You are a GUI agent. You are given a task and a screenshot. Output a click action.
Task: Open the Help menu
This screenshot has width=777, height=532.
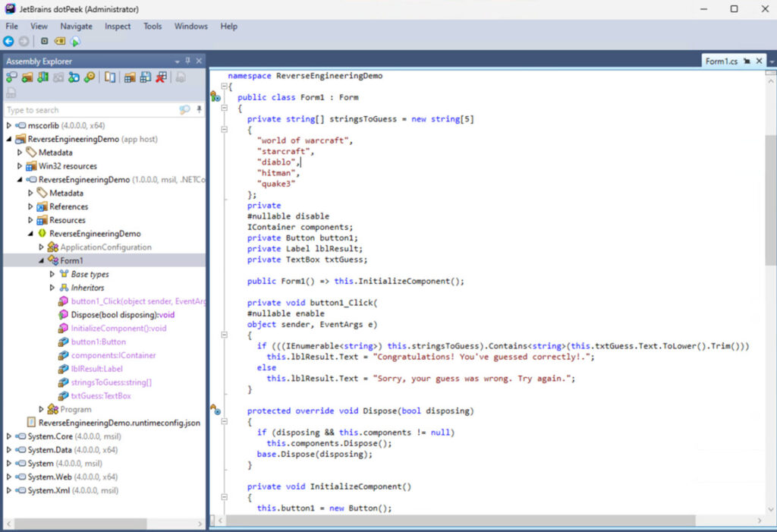tap(229, 27)
